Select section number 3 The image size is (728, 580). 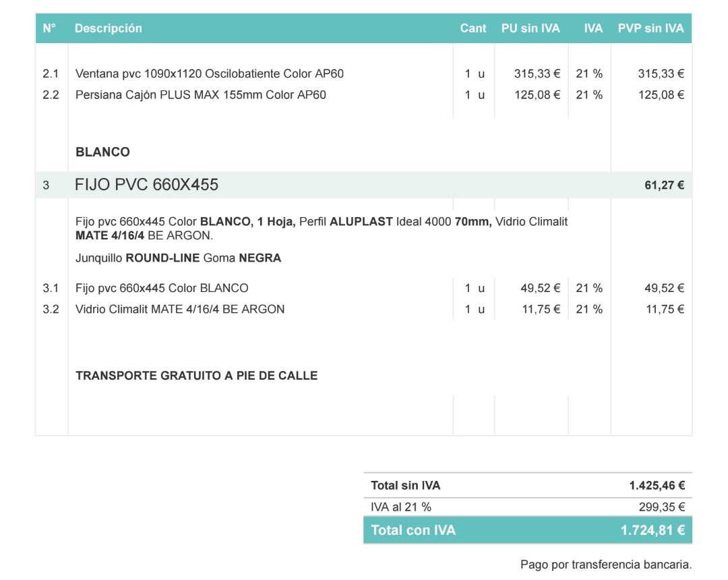coord(46,185)
